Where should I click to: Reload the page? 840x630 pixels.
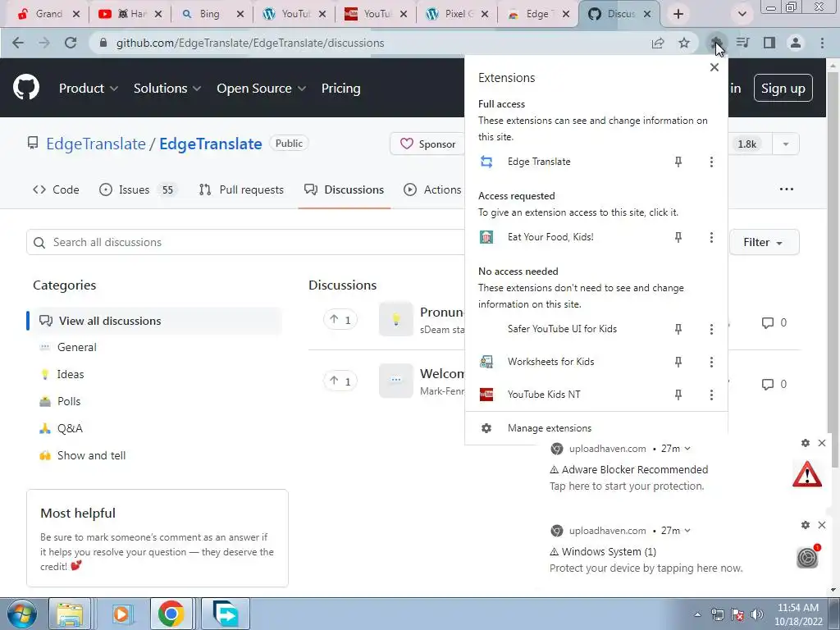point(71,43)
